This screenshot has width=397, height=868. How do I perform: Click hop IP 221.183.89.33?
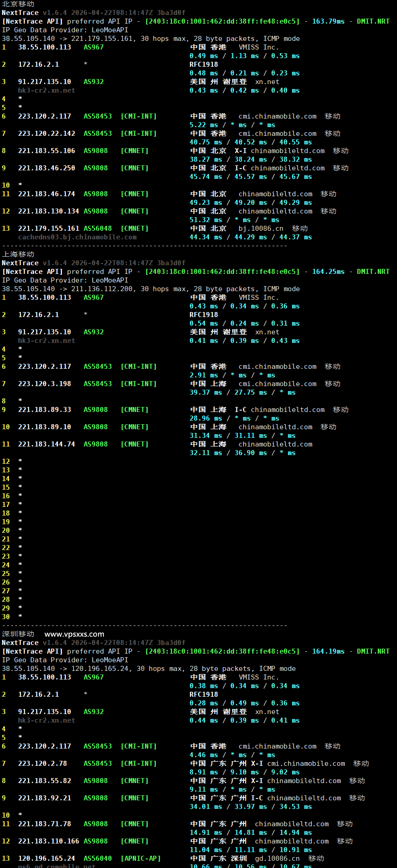point(44,410)
